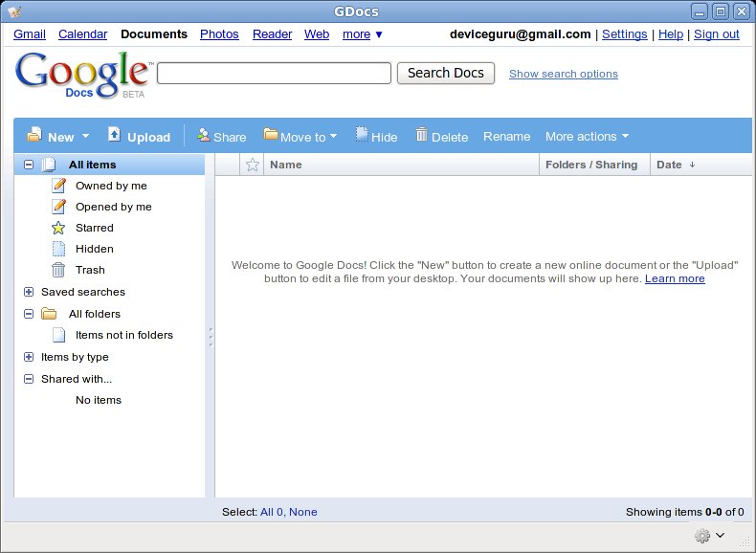
Task: Click the Delete trash can icon
Action: pos(422,135)
